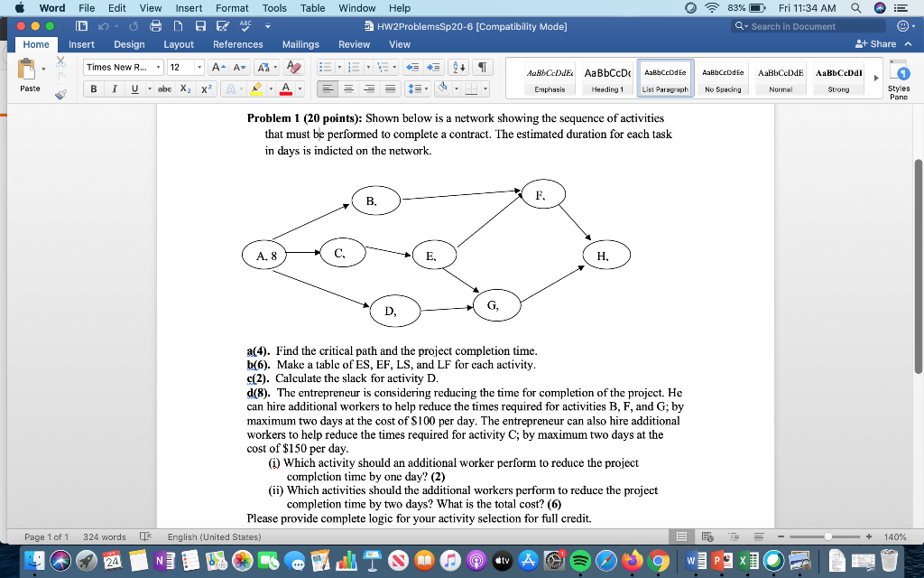Click the Decrease Indent icon

(413, 67)
